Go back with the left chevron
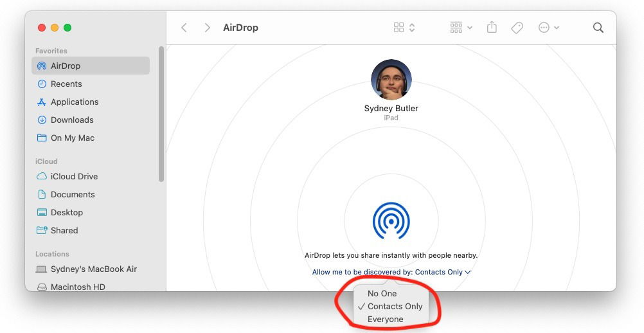The width and height of the screenshot is (644, 333). [x=184, y=28]
